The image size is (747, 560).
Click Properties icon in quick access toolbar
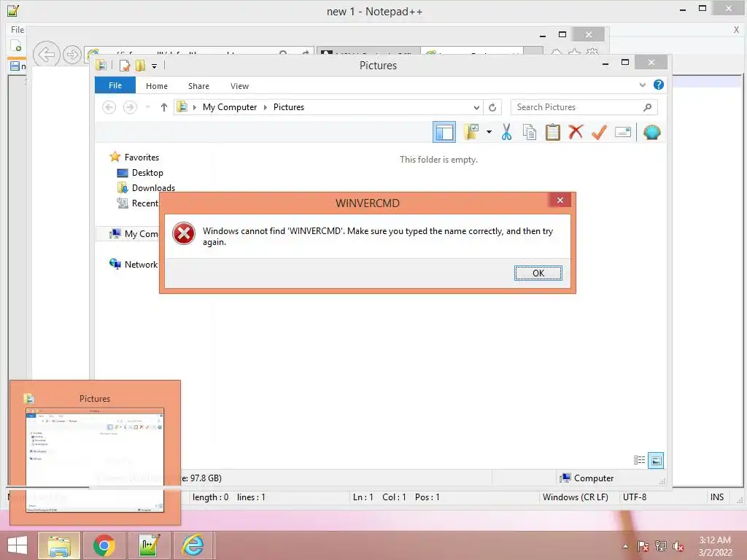point(125,65)
